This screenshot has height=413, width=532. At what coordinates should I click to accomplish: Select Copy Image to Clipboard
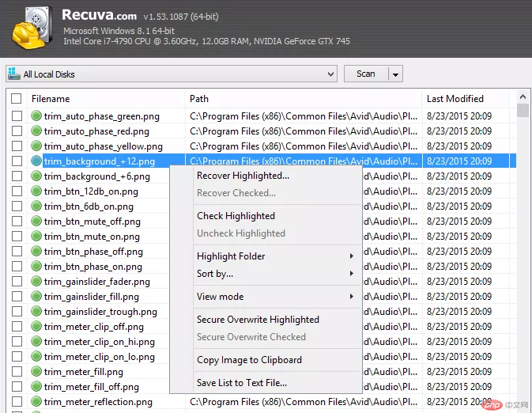coord(249,360)
